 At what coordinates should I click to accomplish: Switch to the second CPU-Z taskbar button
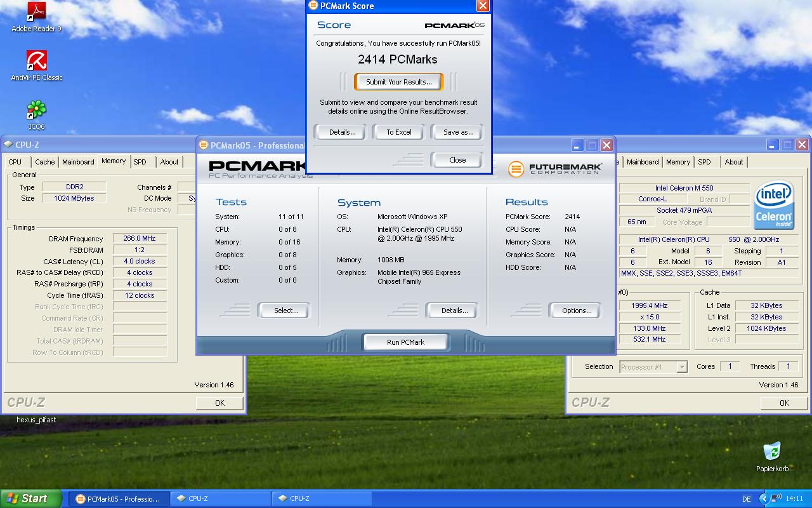click(x=322, y=498)
